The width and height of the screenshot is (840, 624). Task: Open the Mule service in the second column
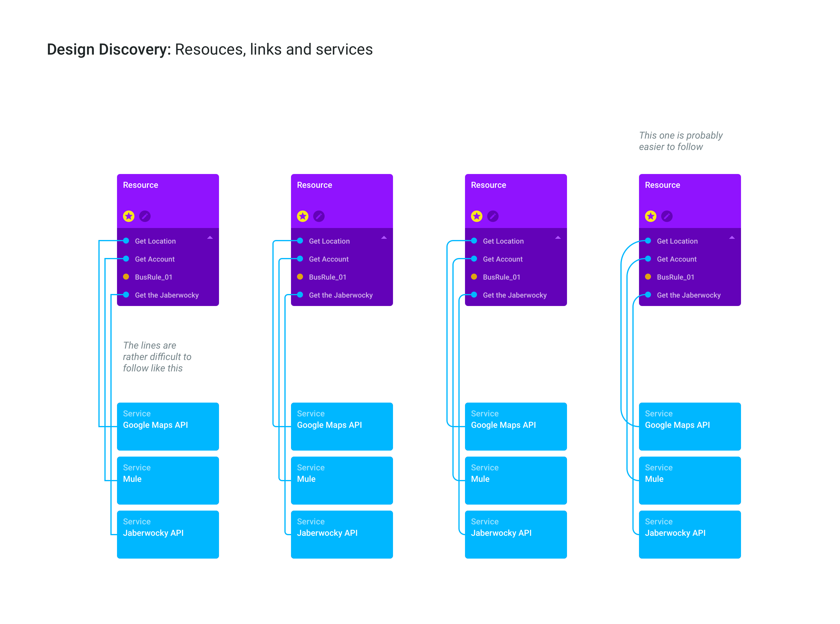[341, 480]
